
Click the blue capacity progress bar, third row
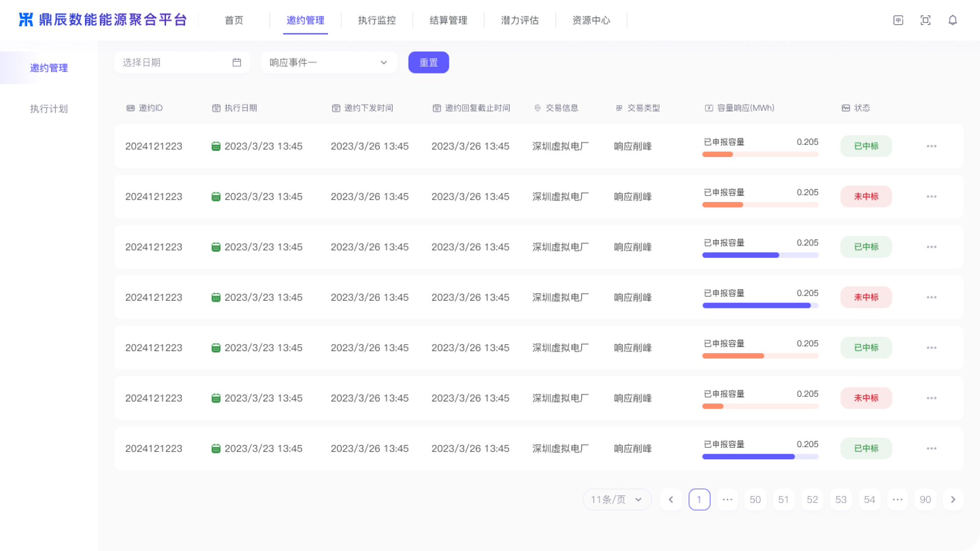pos(760,255)
